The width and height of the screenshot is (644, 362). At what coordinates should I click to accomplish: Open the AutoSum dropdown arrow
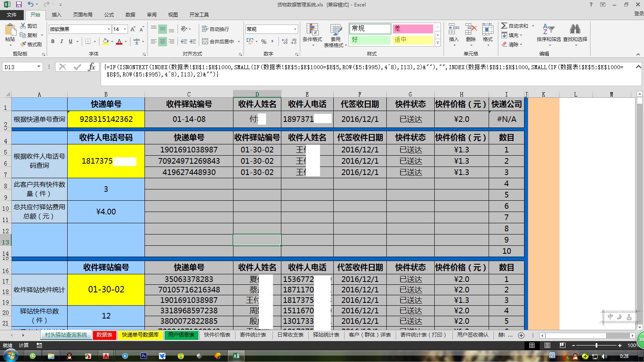tap(533, 26)
